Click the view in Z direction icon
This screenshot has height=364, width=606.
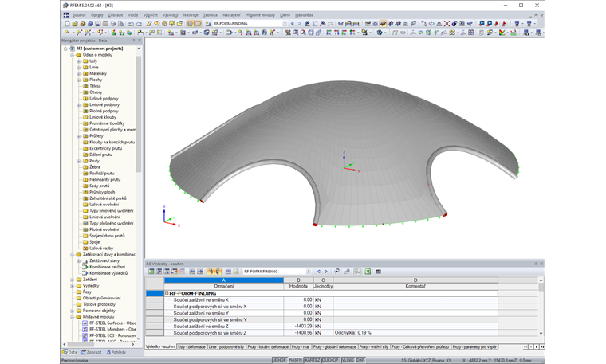[344, 33]
